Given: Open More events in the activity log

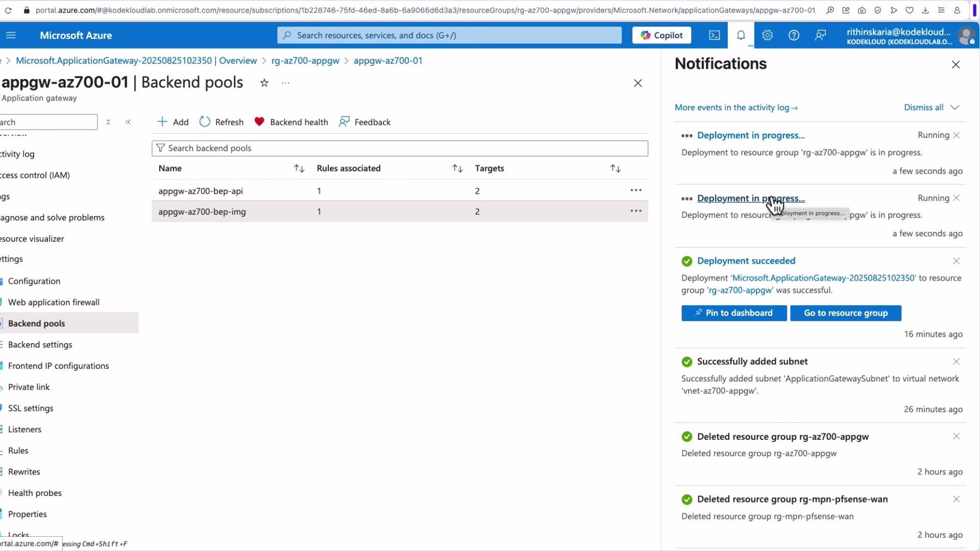Looking at the screenshot, I should (736, 107).
